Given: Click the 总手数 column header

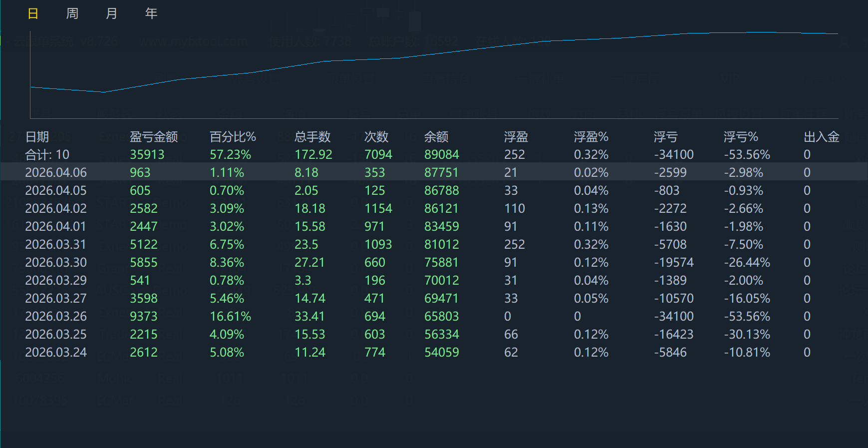Looking at the screenshot, I should click(312, 137).
